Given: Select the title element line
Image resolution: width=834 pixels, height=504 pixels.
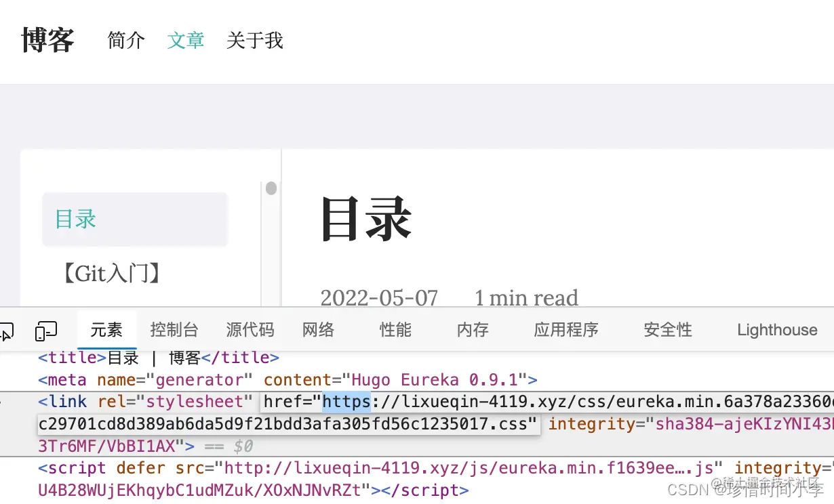Looking at the screenshot, I should tap(159, 358).
